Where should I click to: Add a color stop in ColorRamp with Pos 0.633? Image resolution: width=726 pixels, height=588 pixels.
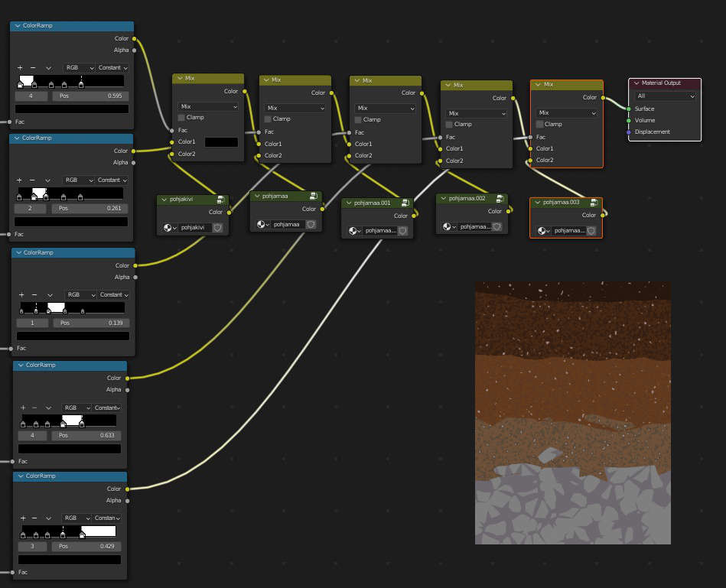(x=23, y=408)
